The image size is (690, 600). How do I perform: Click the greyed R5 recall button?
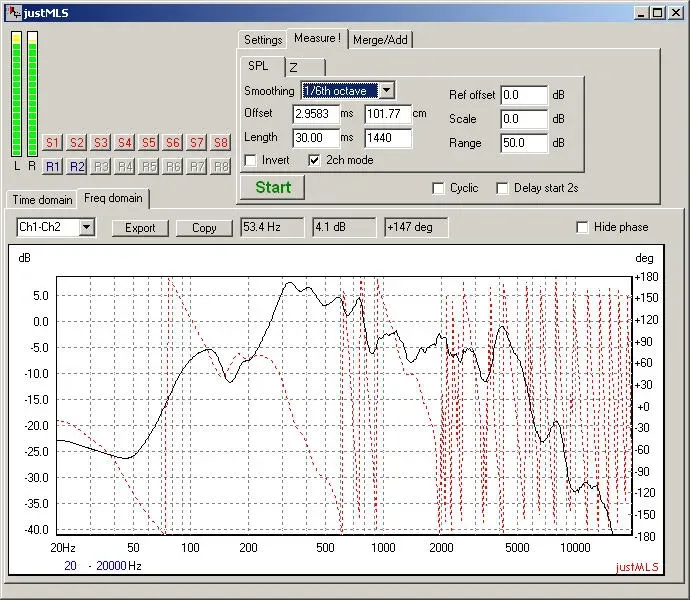click(149, 166)
